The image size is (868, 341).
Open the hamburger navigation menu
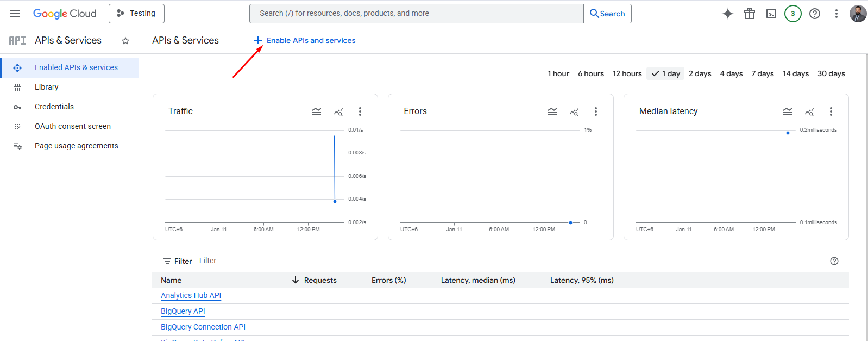[15, 14]
